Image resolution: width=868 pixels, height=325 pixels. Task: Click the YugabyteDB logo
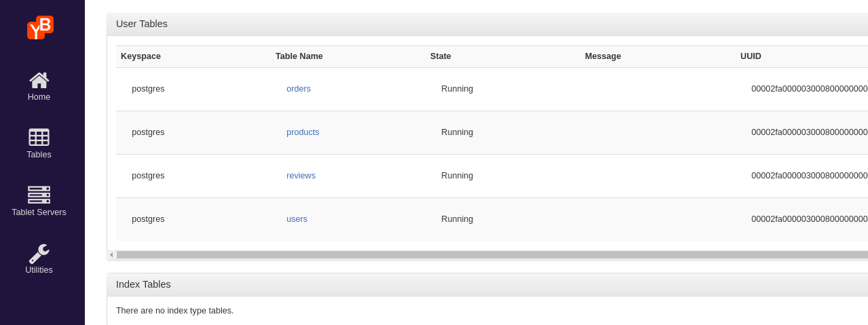pos(40,28)
